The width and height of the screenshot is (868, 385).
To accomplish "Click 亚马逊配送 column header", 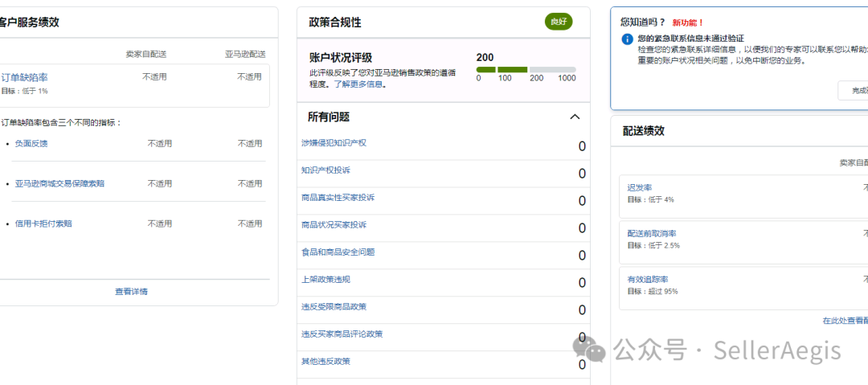I will tap(244, 55).
